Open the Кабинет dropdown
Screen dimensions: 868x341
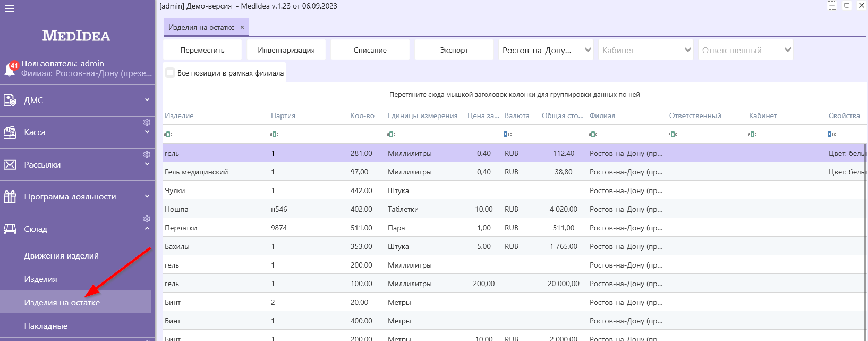(646, 50)
